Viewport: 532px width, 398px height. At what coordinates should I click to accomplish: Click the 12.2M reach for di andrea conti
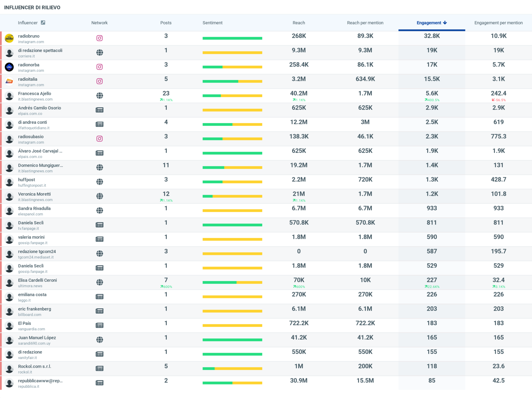click(x=299, y=122)
